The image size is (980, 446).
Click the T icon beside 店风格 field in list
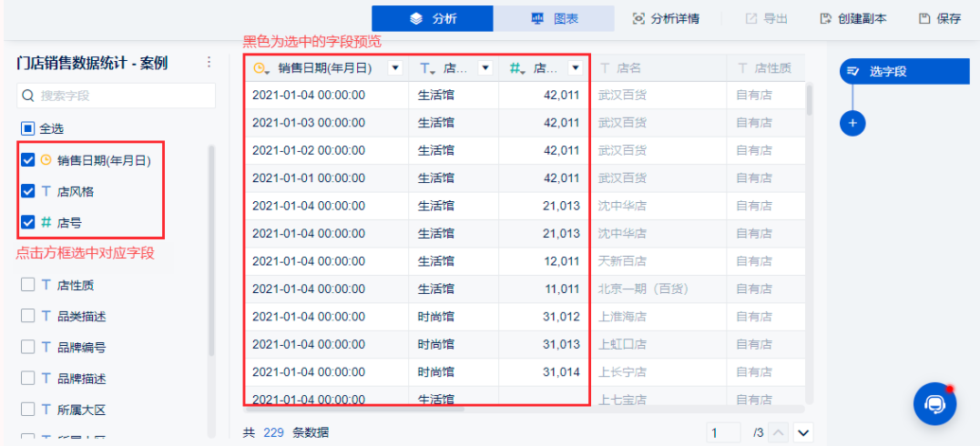(46, 191)
